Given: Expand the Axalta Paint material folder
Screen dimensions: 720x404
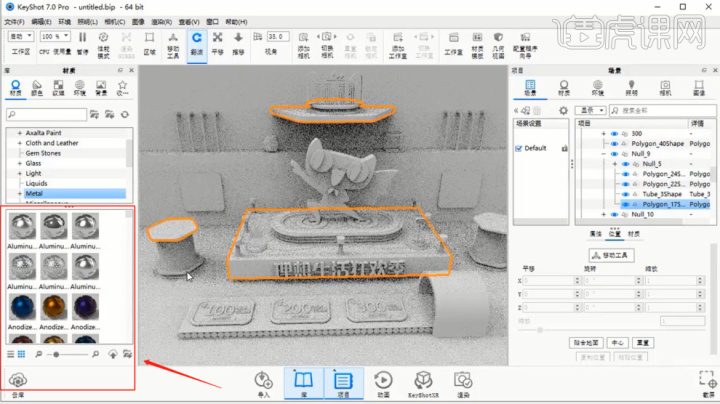Looking at the screenshot, I should point(20,133).
